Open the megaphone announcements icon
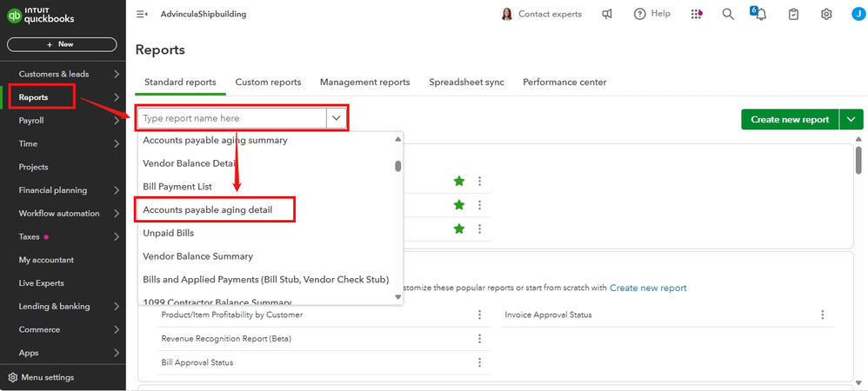 tap(607, 14)
